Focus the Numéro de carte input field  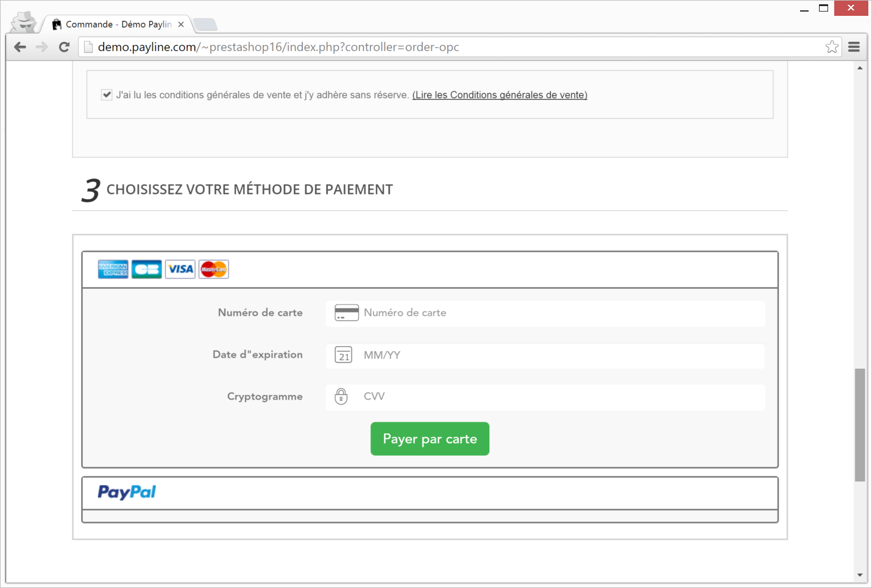click(545, 313)
